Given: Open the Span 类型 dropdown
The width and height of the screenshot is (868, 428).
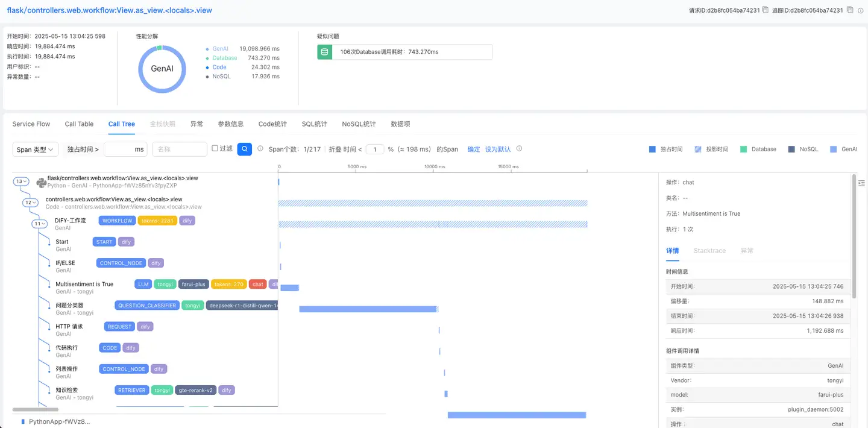Looking at the screenshot, I should [x=35, y=149].
